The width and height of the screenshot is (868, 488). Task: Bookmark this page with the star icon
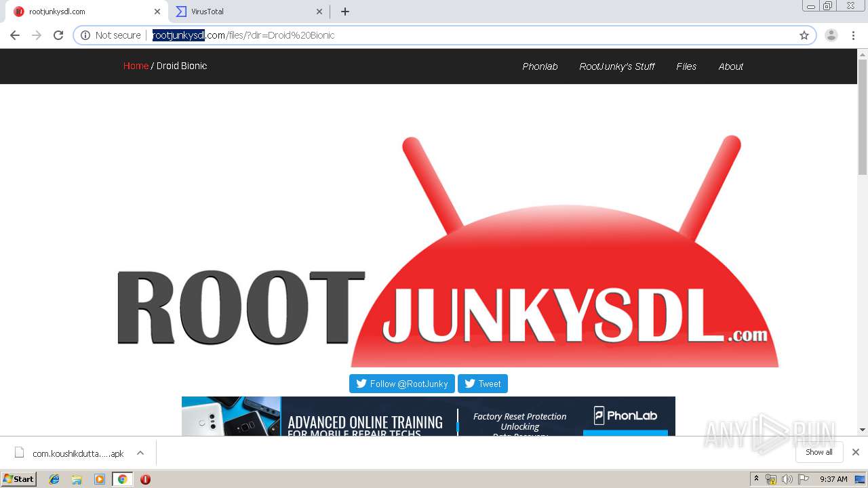[804, 35]
